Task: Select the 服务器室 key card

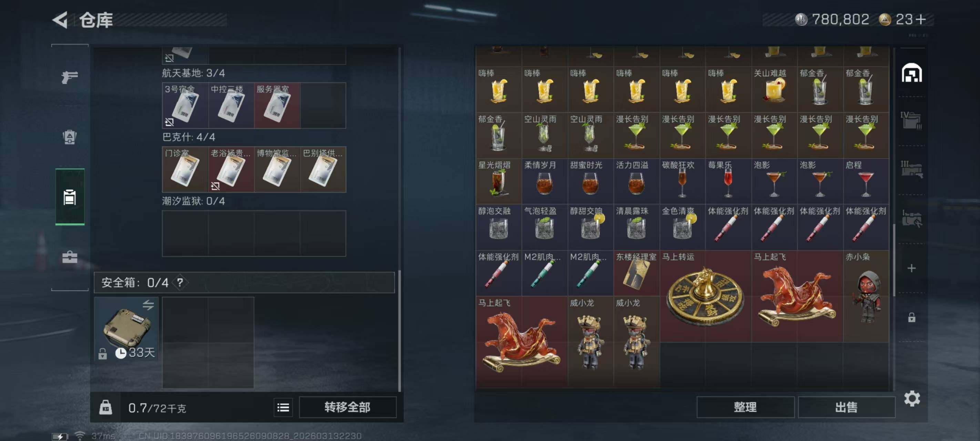Action: pyautogui.click(x=277, y=105)
